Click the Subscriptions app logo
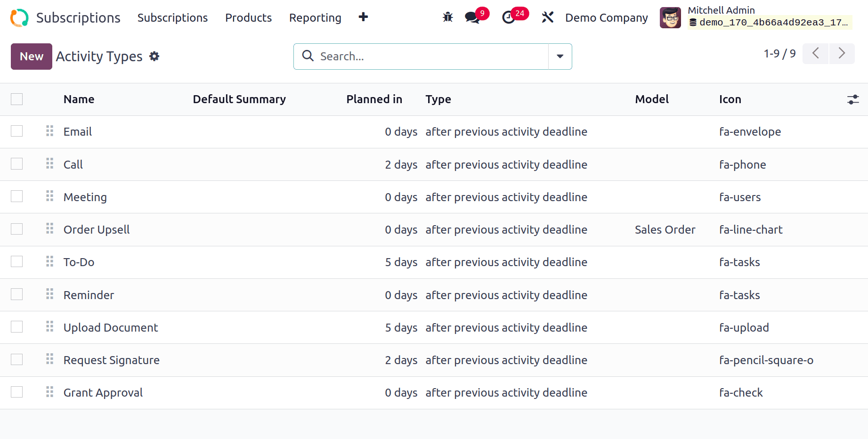The width and height of the screenshot is (868, 439). [x=19, y=17]
